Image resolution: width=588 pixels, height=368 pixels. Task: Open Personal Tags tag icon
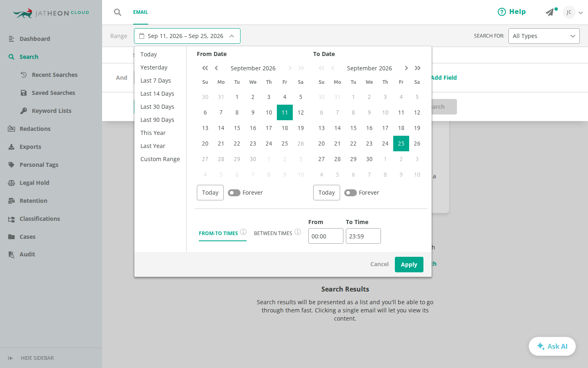tap(11, 165)
